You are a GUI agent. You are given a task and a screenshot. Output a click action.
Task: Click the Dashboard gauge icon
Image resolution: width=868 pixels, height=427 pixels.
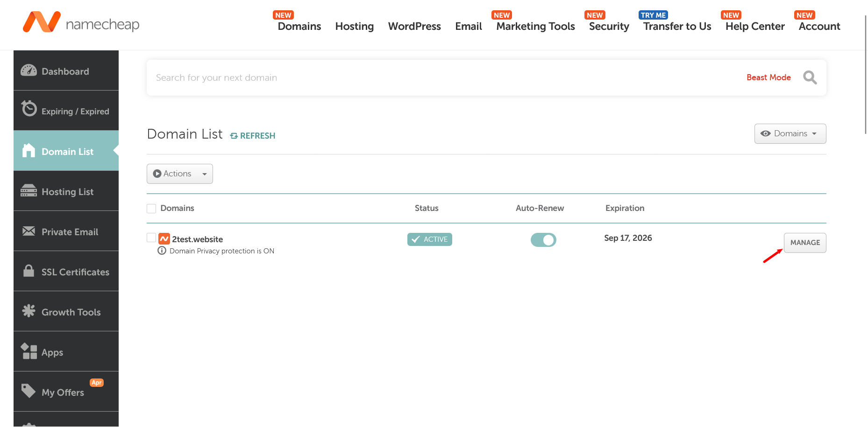[28, 70]
